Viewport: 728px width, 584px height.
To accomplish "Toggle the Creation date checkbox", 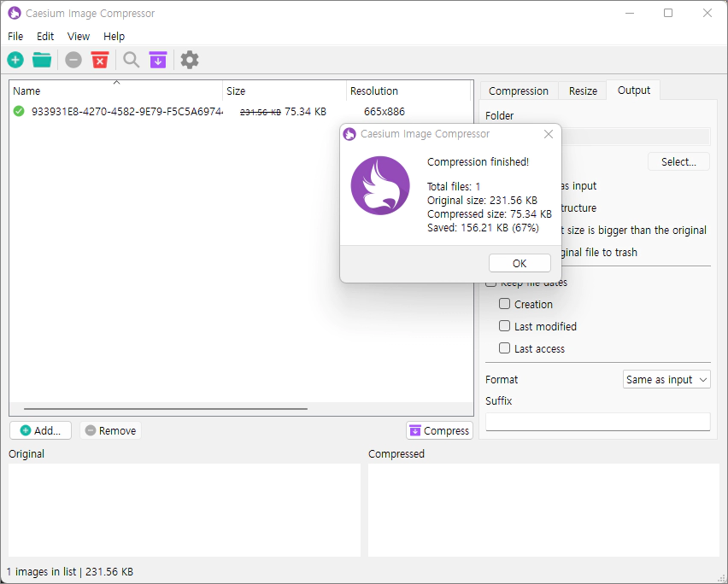I will pos(504,304).
